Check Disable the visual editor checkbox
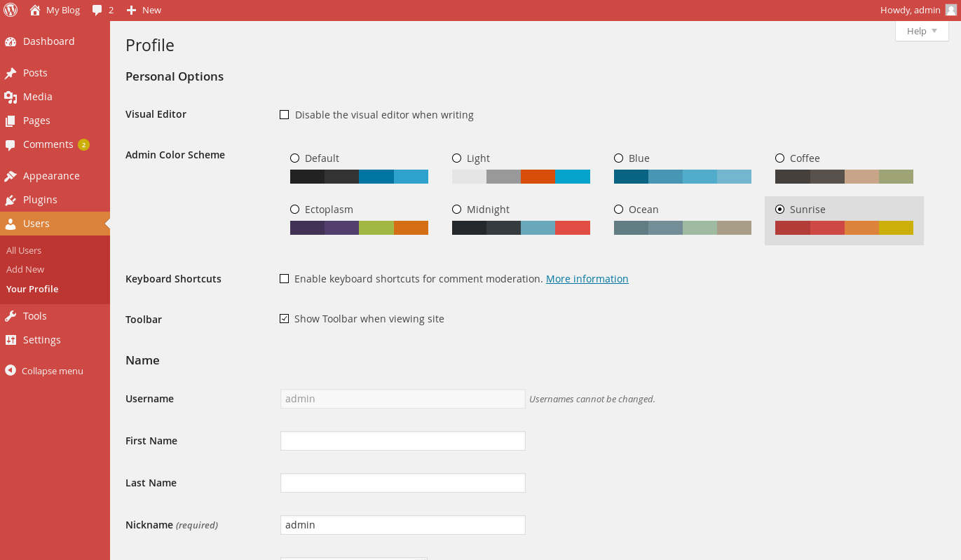 pos(284,115)
